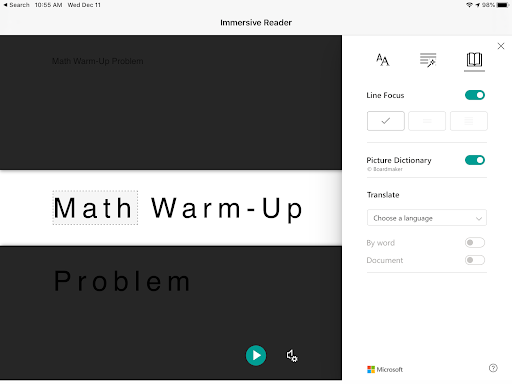Open Reading Preferences book icon tab
Image resolution: width=512 pixels, height=384 pixels.
(x=474, y=60)
